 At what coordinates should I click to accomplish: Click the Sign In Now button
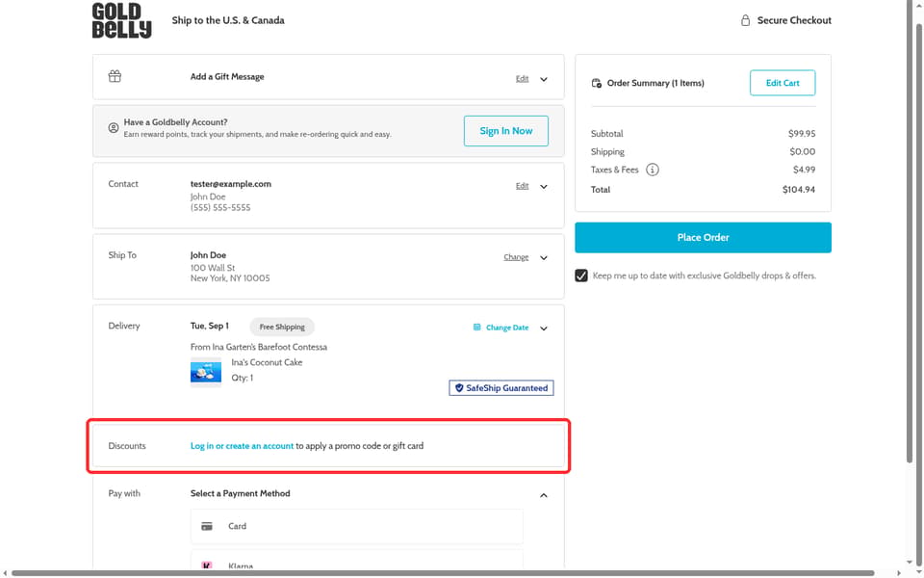click(x=505, y=131)
